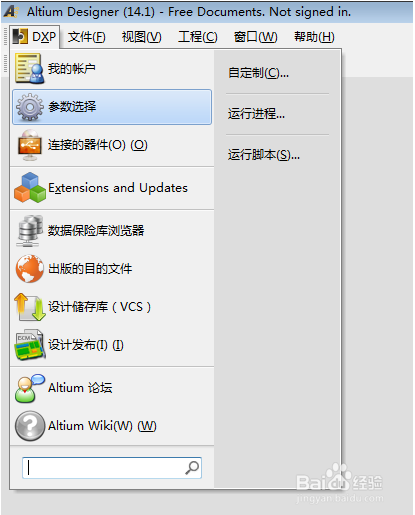This screenshot has height=515, width=415.
Task: Open the 文件(F) menu
Action: pyautogui.click(x=86, y=37)
